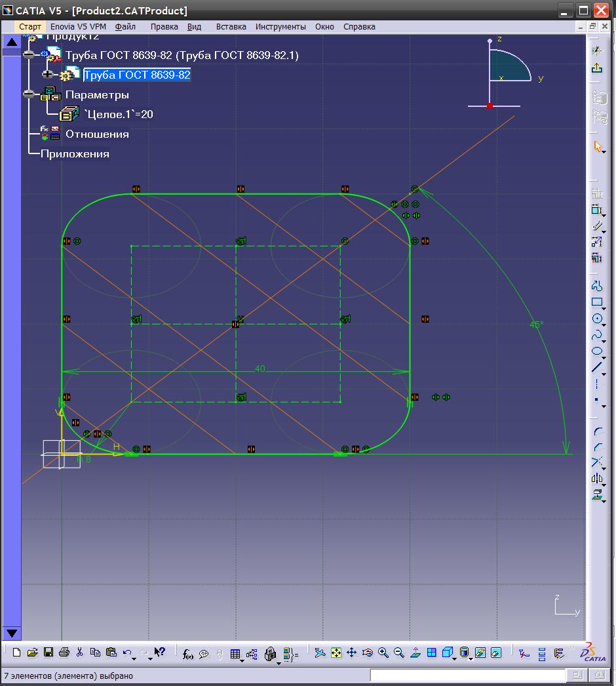Click the Knowledge lock icon
The width and height of the screenshot is (616, 686).
click(x=270, y=654)
